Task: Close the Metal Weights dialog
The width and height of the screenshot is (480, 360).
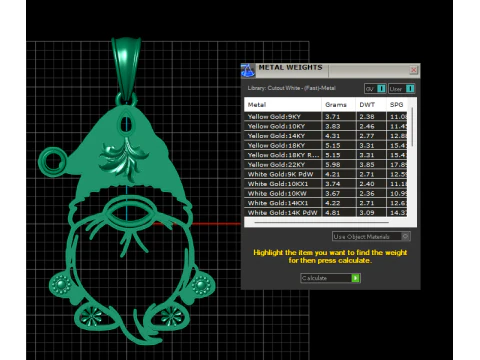Action: (413, 70)
